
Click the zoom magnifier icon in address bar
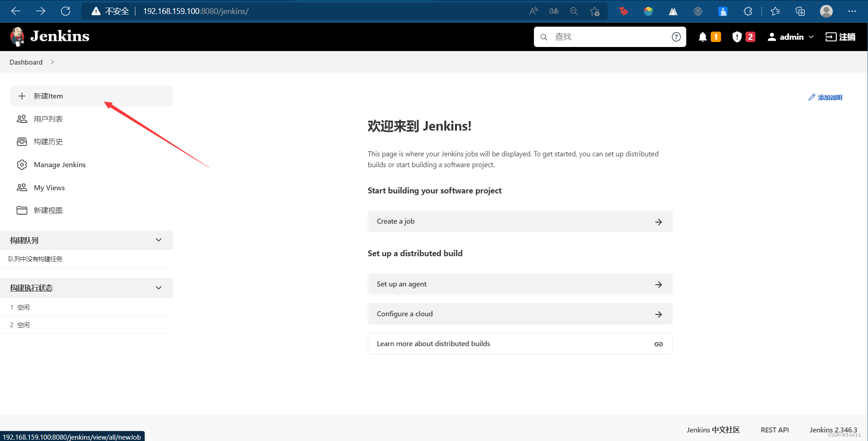pyautogui.click(x=574, y=11)
